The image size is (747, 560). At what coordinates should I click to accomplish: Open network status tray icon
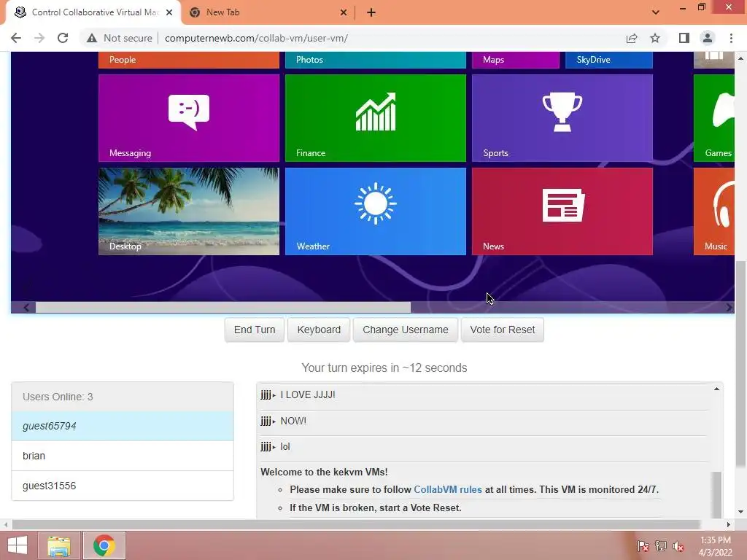click(x=661, y=546)
